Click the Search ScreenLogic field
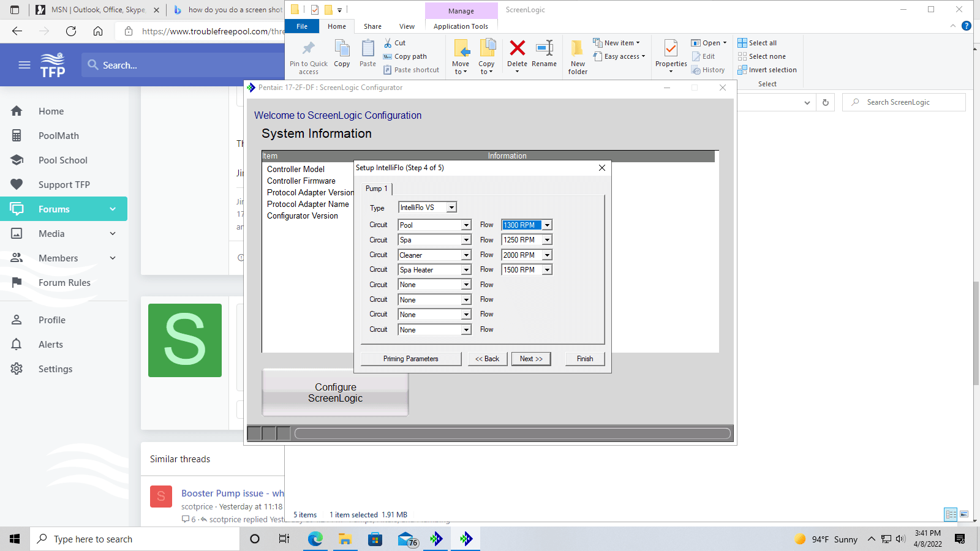Screen dimensions: 980x551 click(904, 102)
